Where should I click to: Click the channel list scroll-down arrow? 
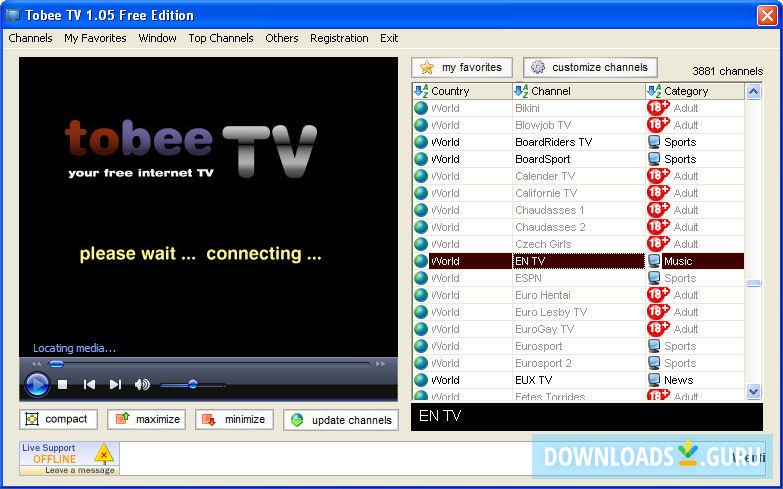[754, 391]
